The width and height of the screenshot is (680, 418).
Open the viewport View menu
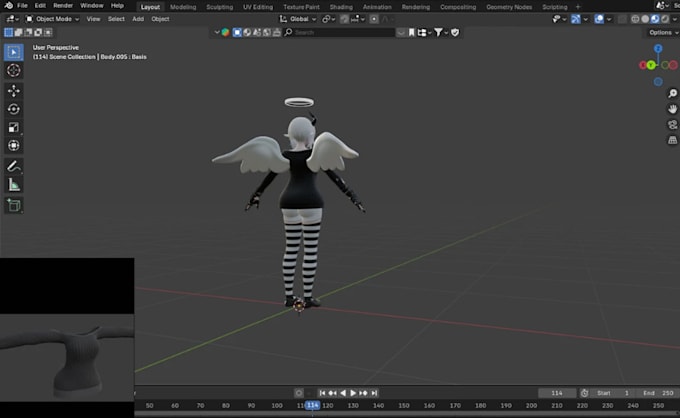[93, 19]
